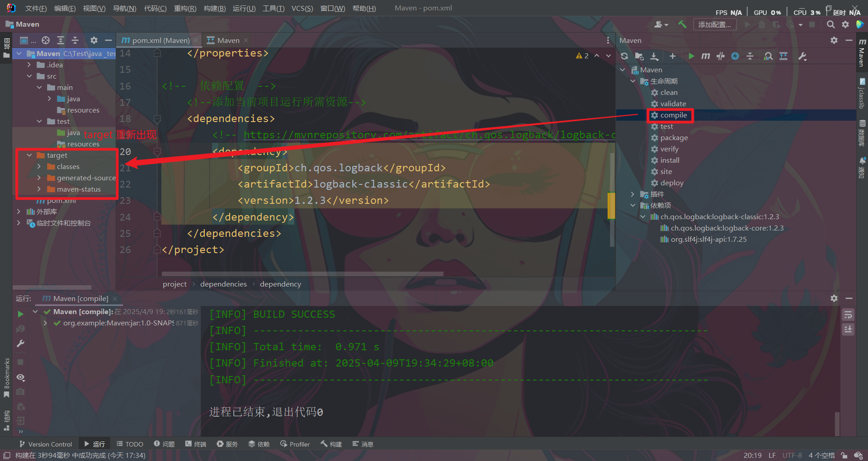The image size is (868, 461).
Task: Open Maven panel gear options
Action: point(834,40)
